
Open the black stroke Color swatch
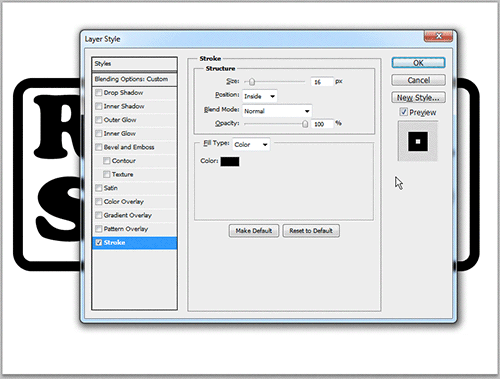click(230, 162)
